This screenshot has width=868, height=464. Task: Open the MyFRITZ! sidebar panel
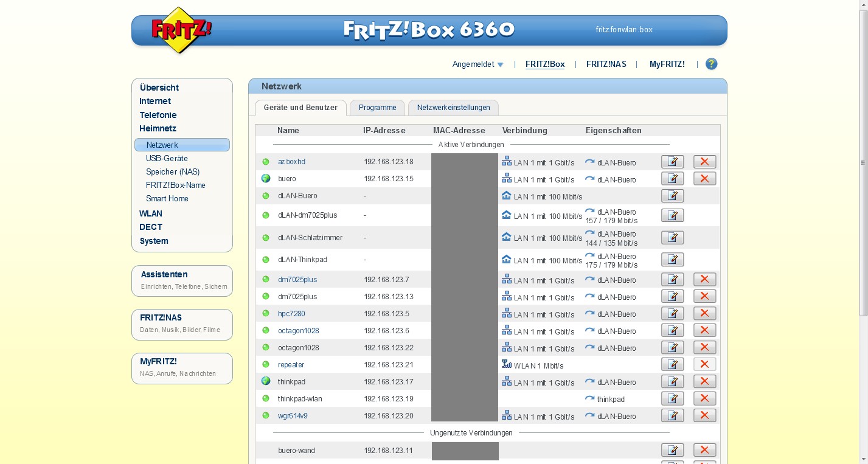click(x=182, y=368)
